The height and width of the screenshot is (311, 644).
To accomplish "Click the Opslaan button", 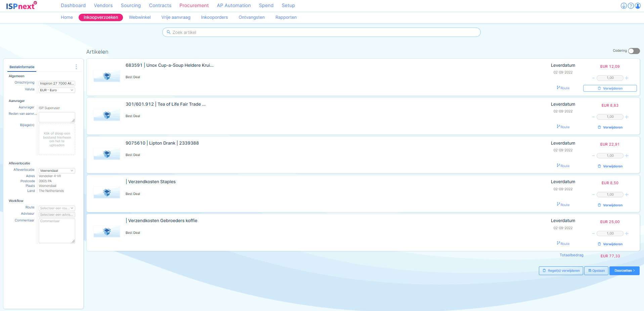I will [596, 271].
